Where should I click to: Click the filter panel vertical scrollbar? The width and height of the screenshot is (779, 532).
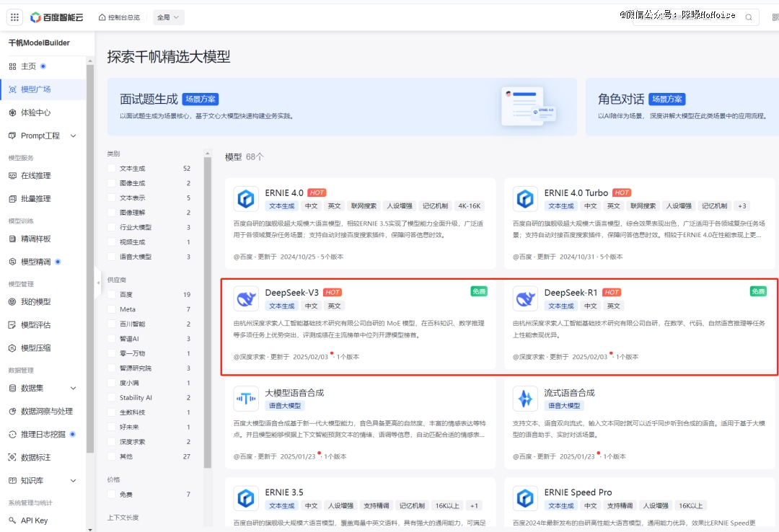[208, 312]
